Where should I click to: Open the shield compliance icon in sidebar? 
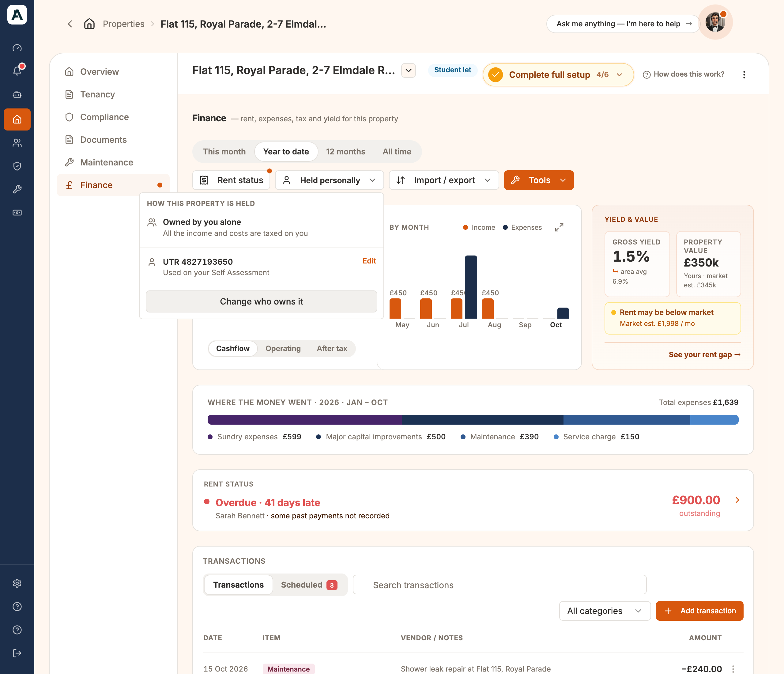[17, 166]
